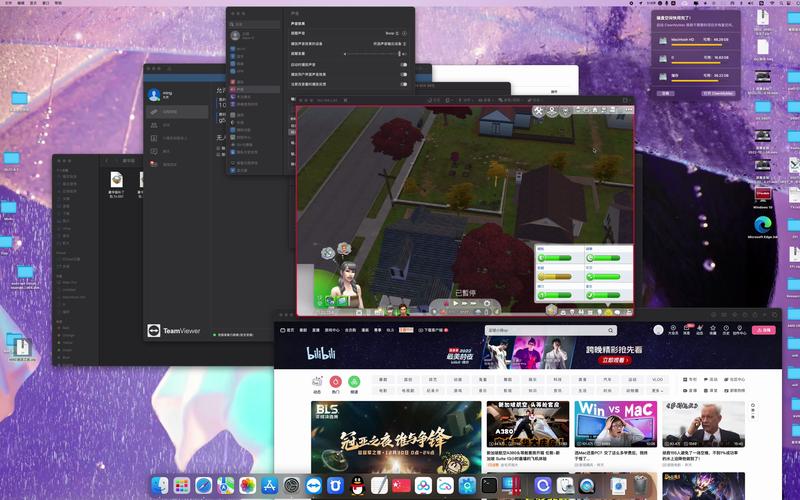This screenshot has height=500, width=800.
Task: Open System Settings gear in the Dock
Action: (291, 486)
